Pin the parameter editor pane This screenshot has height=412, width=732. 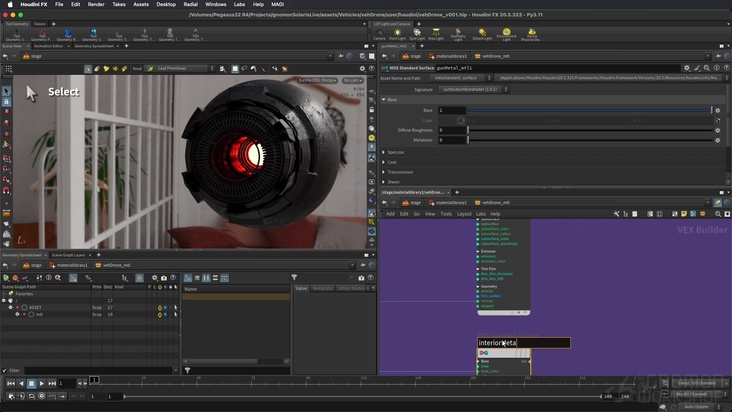pos(718,56)
